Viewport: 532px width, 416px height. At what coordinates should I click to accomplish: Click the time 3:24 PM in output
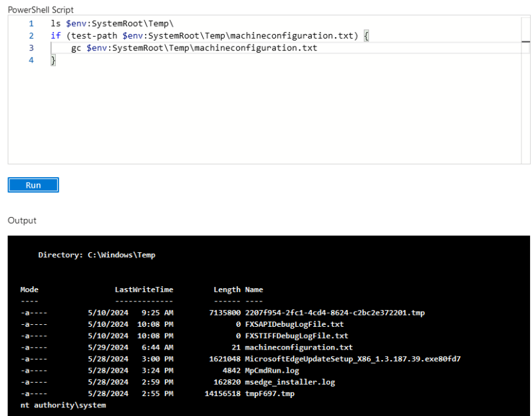[x=158, y=371]
